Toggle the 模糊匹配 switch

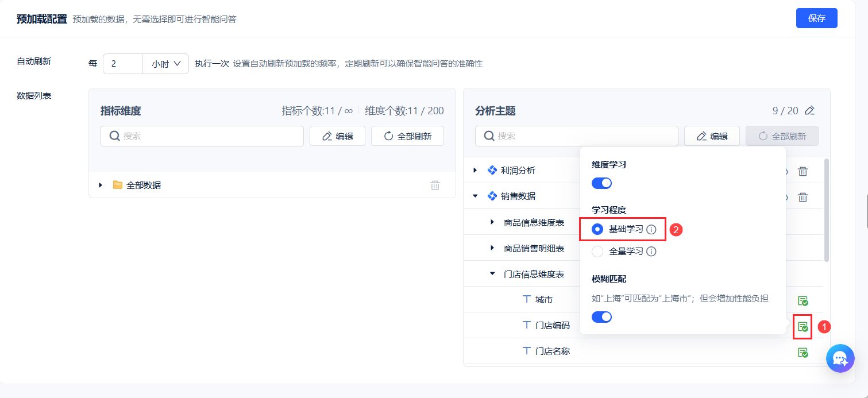(x=601, y=316)
